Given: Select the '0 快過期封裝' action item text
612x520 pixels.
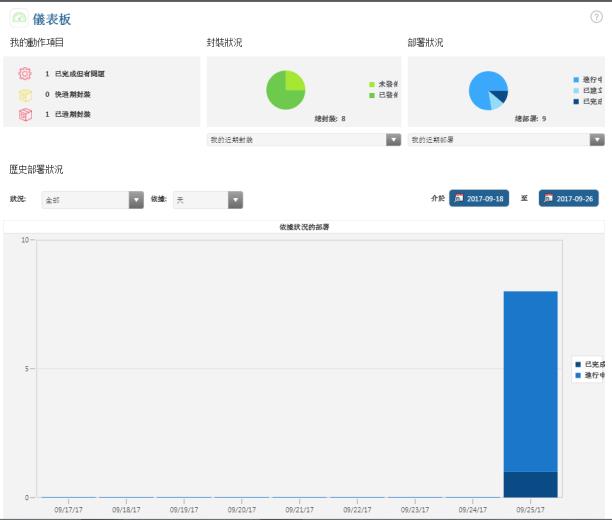Looking at the screenshot, I should pyautogui.click(x=68, y=94).
